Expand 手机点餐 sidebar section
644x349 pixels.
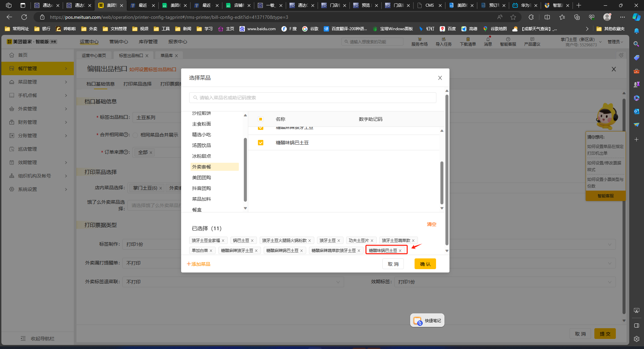point(38,95)
